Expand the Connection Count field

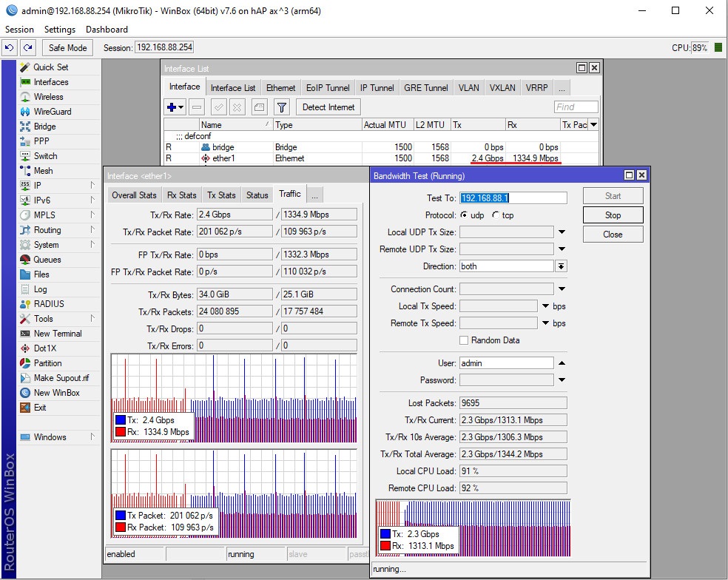562,289
